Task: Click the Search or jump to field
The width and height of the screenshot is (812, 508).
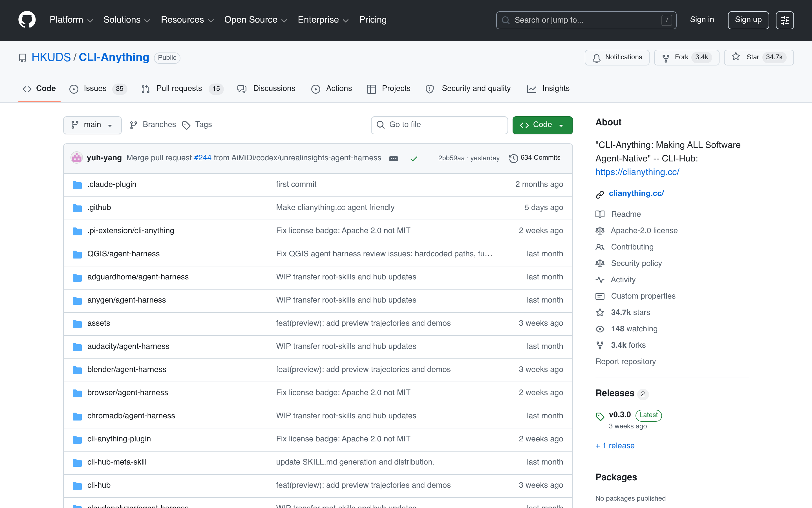Action: [586, 20]
